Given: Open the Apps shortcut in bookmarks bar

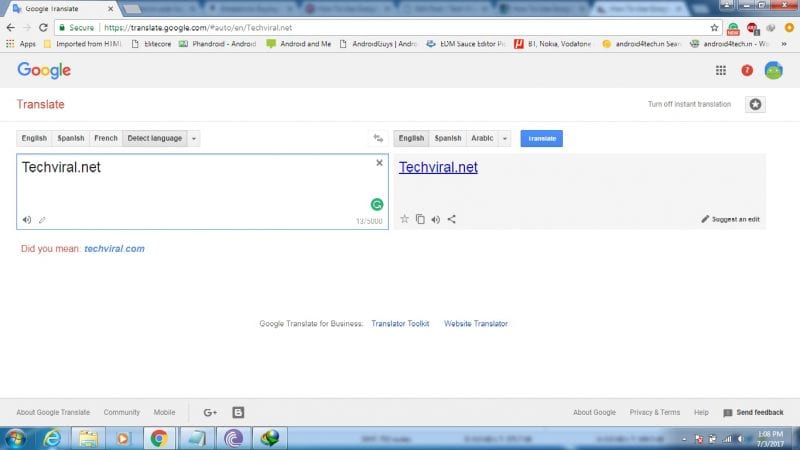Looking at the screenshot, I should pyautogui.click(x=21, y=44).
